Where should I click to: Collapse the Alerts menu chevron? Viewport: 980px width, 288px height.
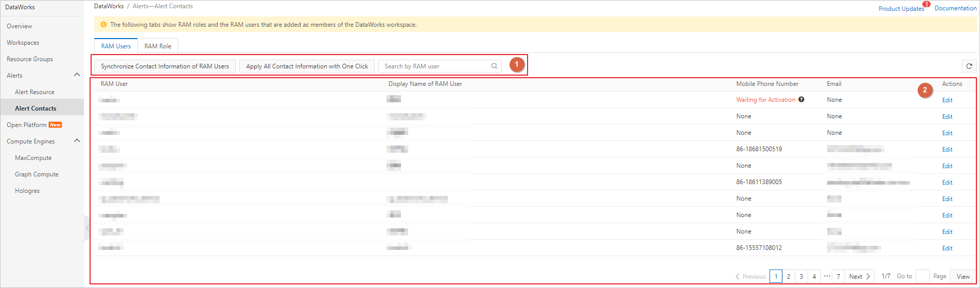pos(77,75)
